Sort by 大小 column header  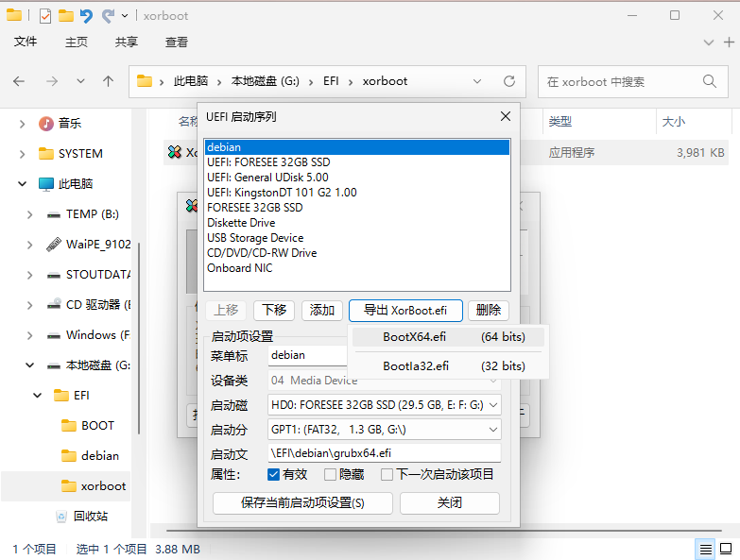pyautogui.click(x=674, y=122)
